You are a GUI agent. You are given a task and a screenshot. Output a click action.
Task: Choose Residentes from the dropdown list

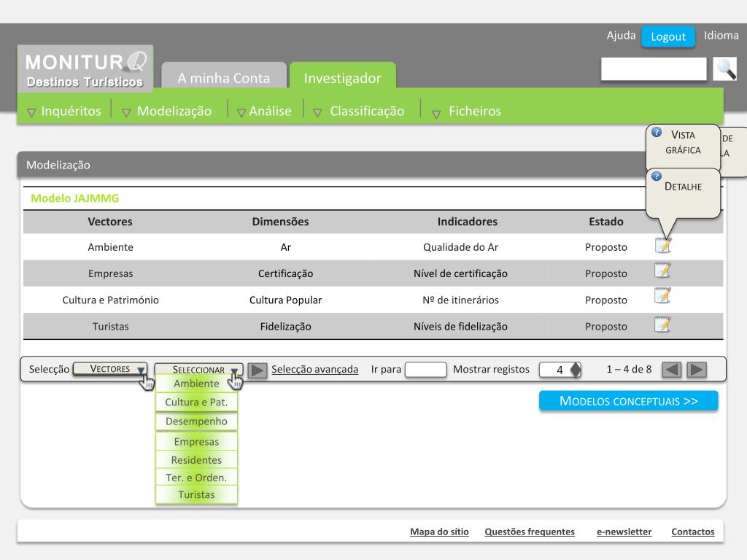point(196,460)
